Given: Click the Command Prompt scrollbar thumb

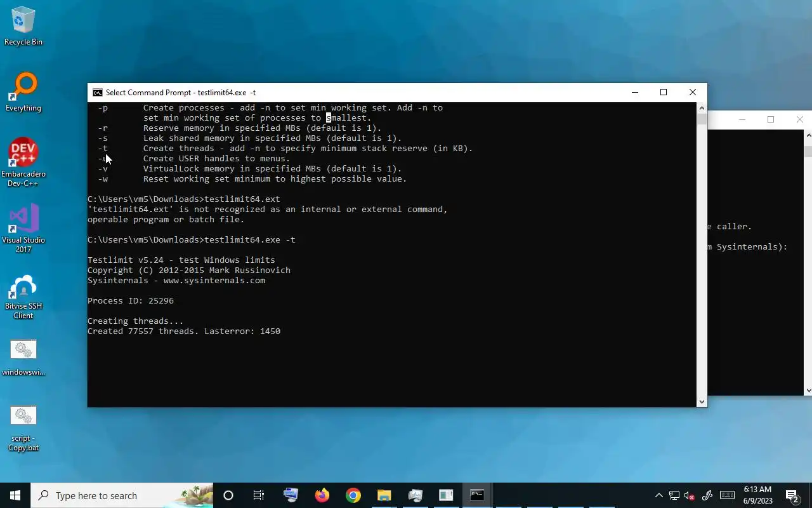Looking at the screenshot, I should (702, 119).
